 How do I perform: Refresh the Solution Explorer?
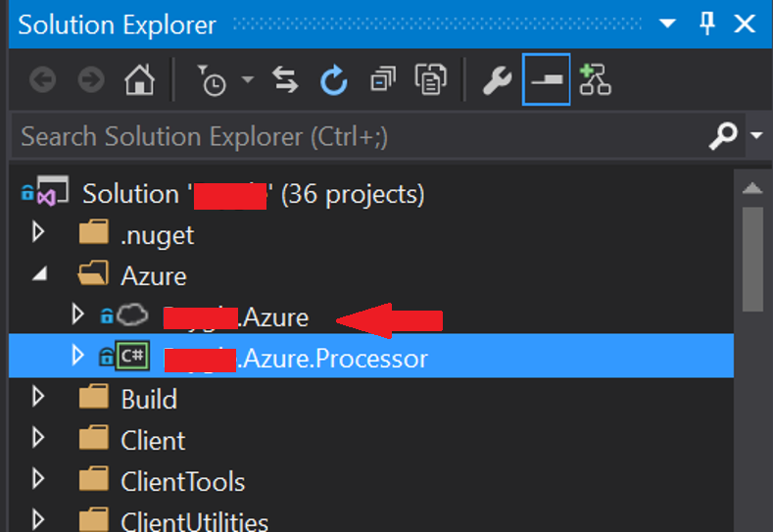(x=334, y=80)
